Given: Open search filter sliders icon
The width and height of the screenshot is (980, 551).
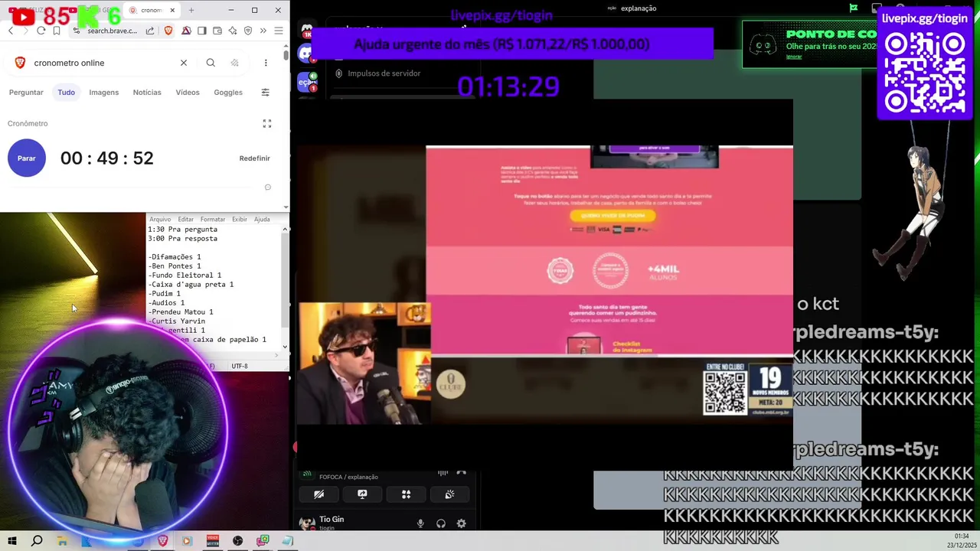Looking at the screenshot, I should 265,93.
